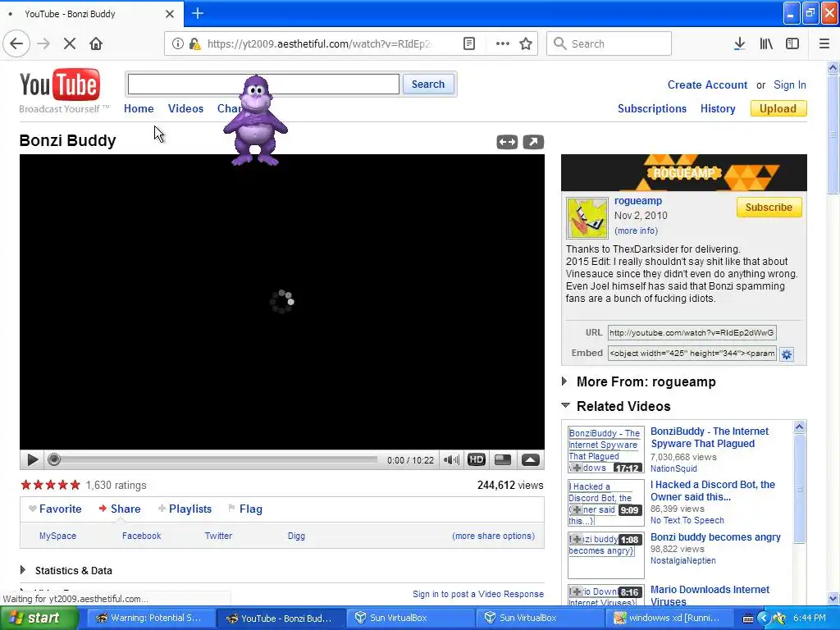Toggle HD quality on the player
This screenshot has width=840, height=630.
(477, 459)
